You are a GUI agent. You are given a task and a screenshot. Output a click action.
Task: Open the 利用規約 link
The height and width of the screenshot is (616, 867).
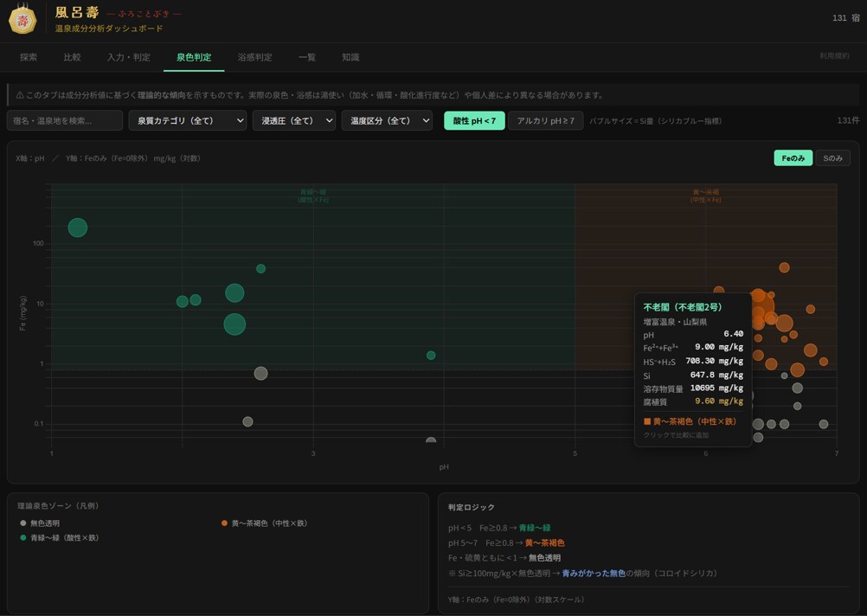click(x=834, y=56)
